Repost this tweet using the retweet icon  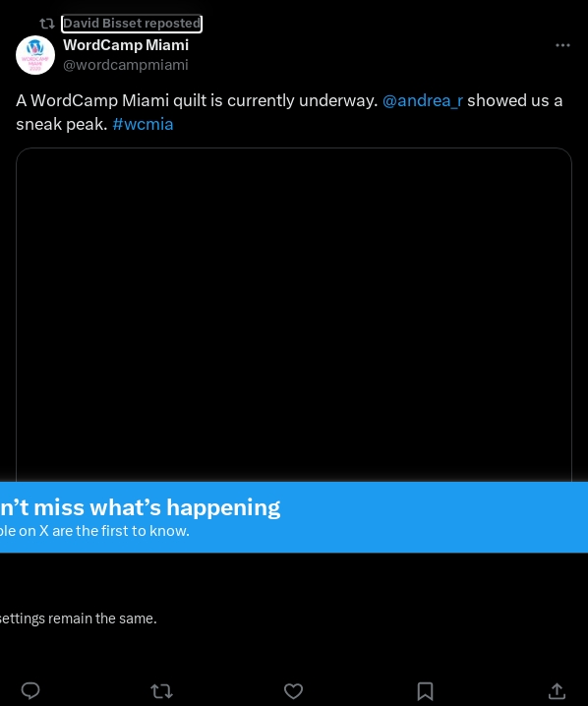coord(161,690)
